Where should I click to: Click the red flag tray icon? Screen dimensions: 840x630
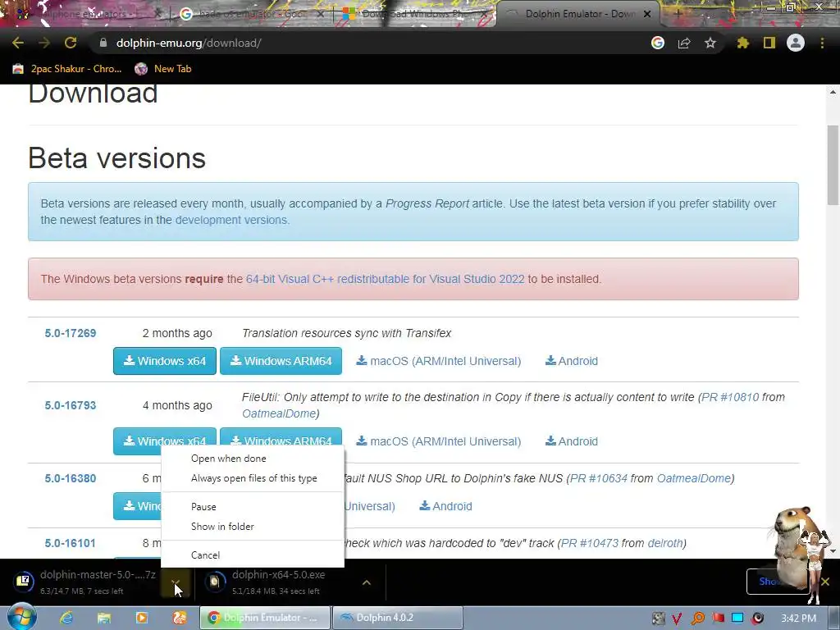718,619
